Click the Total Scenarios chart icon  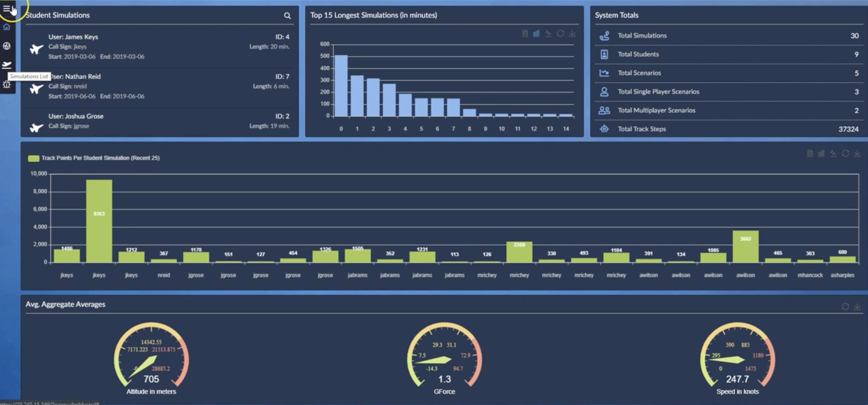[x=604, y=73]
